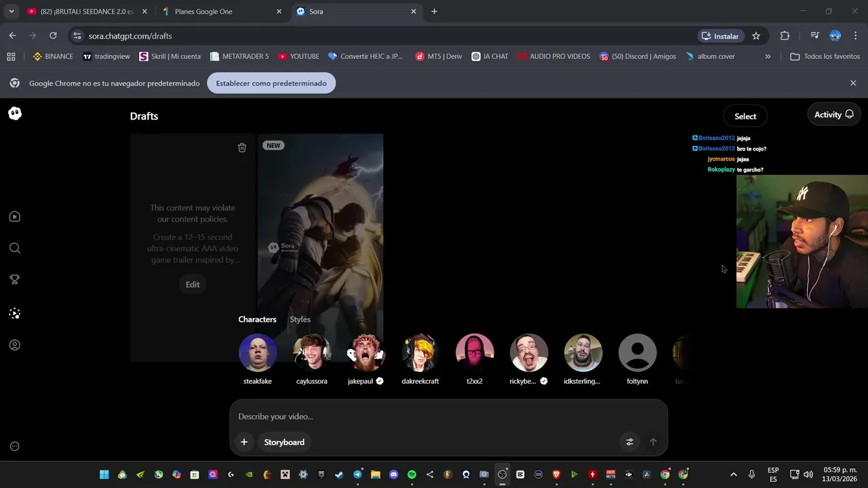Expand hidden bookmarks overflow chevron
868x488 pixels.
pos(768,56)
